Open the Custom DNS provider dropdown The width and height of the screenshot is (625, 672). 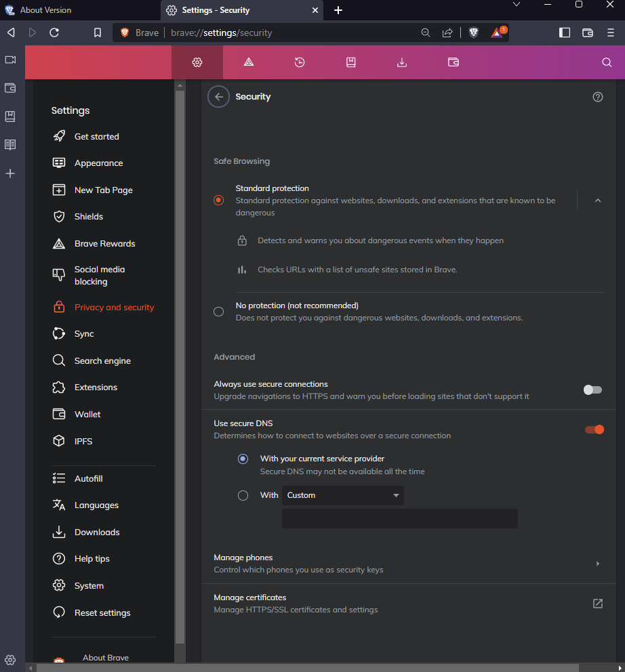[x=342, y=495]
